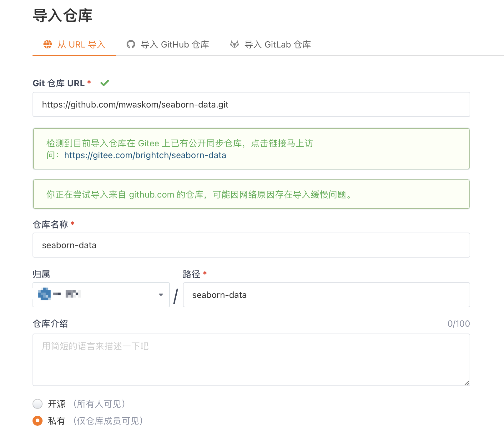Click the globe icon beside 从 URL 导入
This screenshot has height=427, width=504.
[x=48, y=44]
